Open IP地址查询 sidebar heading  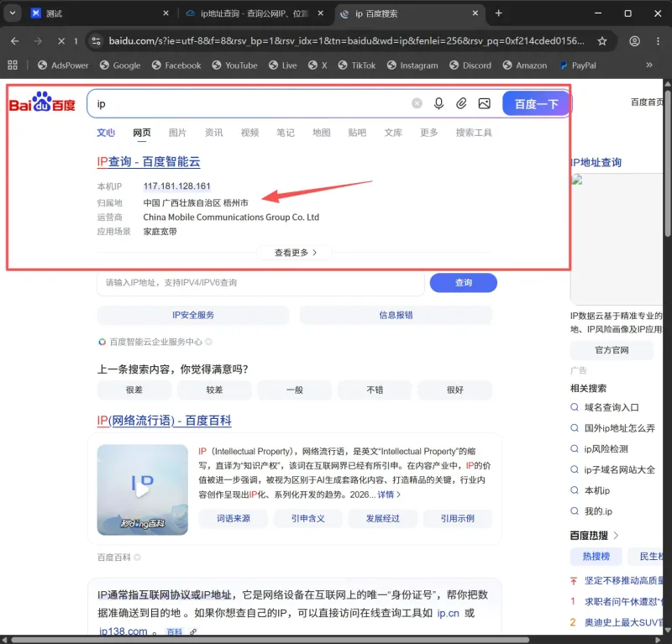[x=596, y=162]
